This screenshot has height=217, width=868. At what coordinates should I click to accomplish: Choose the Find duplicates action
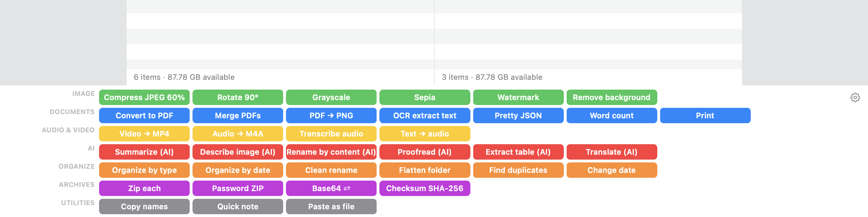pyautogui.click(x=518, y=170)
